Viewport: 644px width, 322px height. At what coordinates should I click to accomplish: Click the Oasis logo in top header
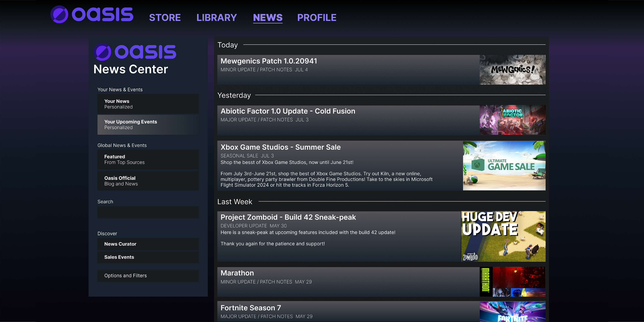[92, 14]
